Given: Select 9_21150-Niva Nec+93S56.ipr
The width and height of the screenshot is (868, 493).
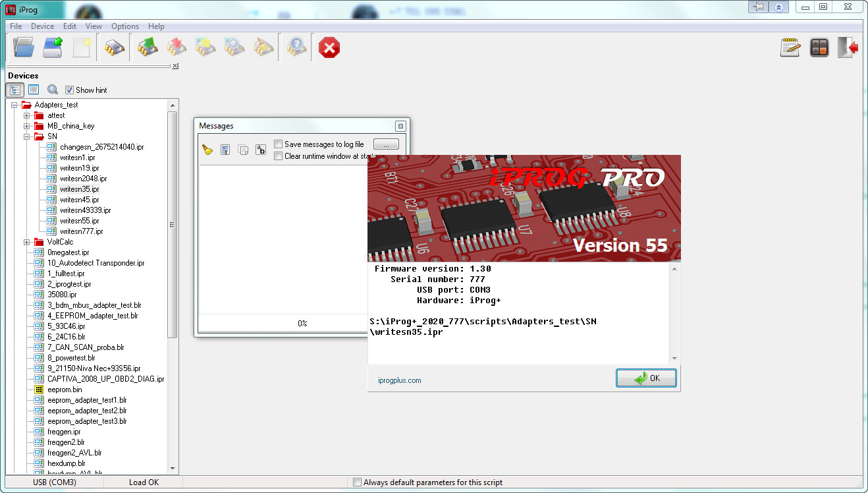Looking at the screenshot, I should 94,368.
